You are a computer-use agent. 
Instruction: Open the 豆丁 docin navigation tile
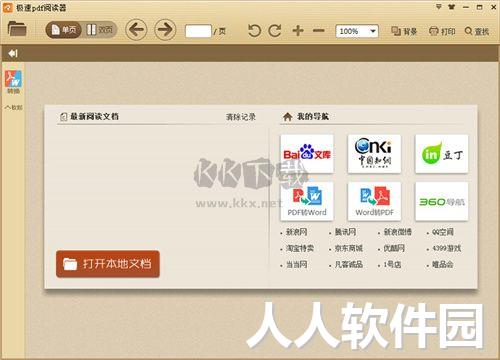(x=442, y=154)
